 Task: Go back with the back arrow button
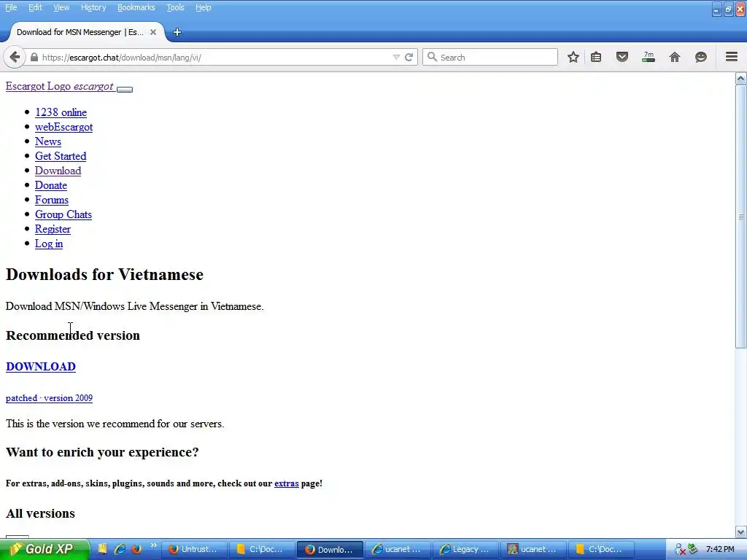(15, 57)
